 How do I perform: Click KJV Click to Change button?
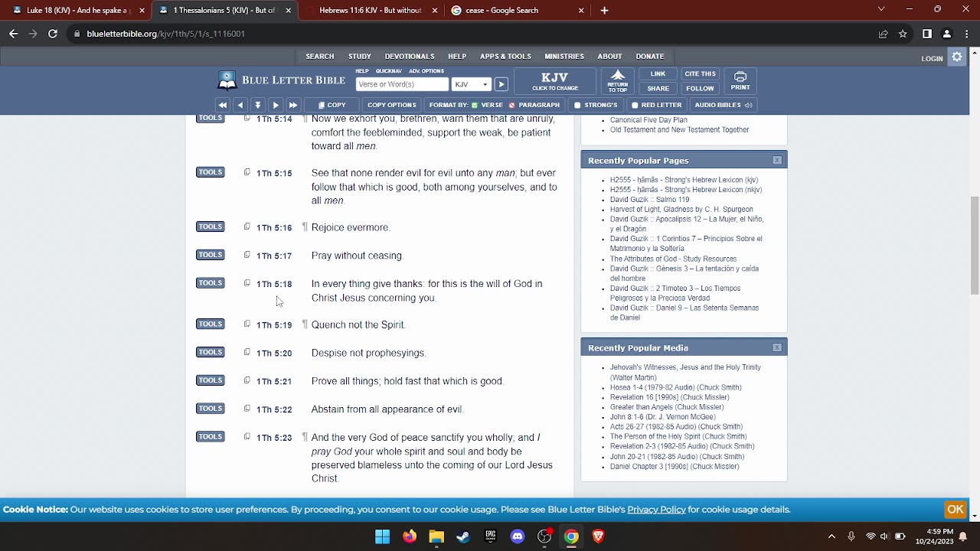(555, 80)
